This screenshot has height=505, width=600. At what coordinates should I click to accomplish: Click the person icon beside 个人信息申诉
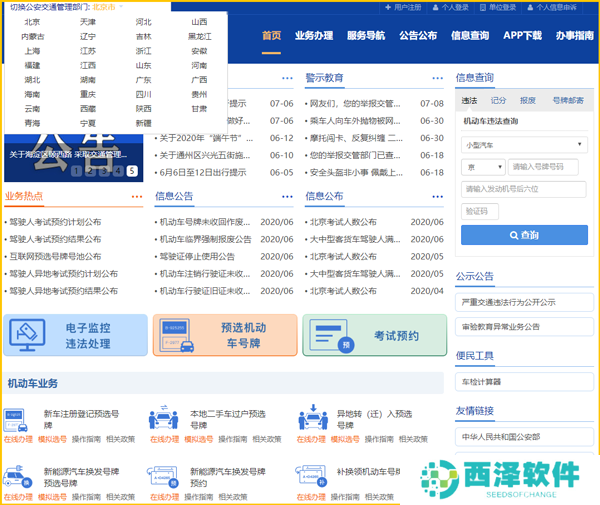coord(530,7)
